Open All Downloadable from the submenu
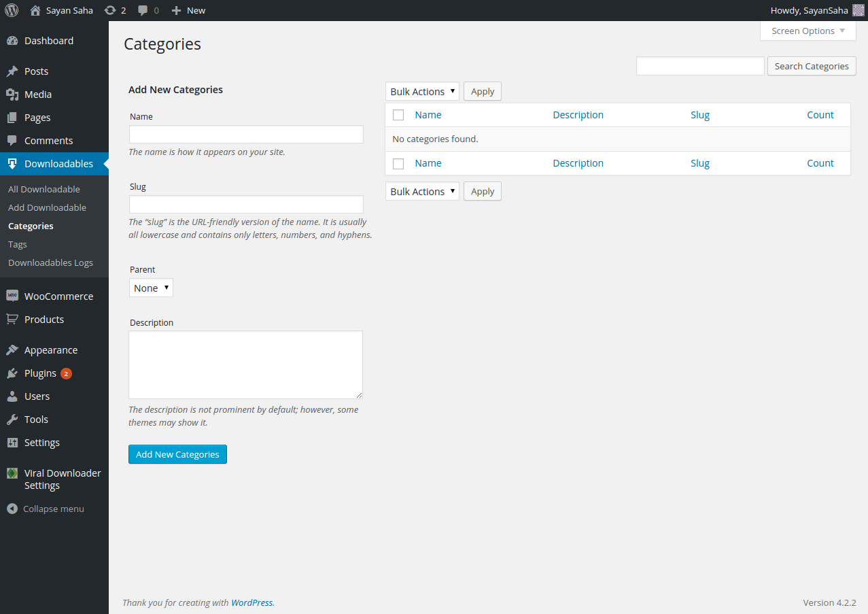868x614 pixels. coord(44,189)
